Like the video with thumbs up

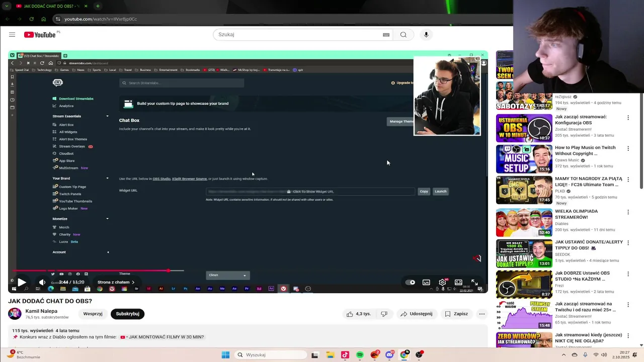[x=358, y=314]
